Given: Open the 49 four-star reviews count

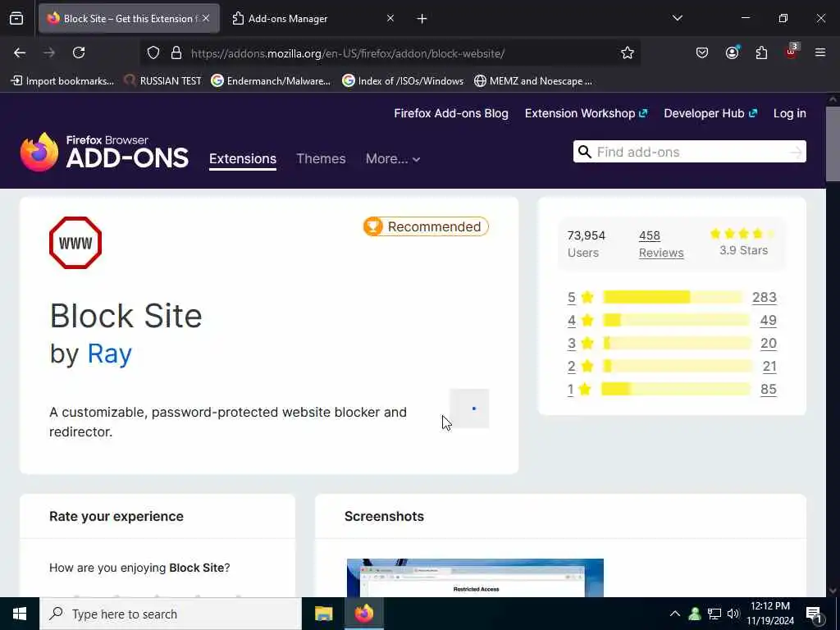Looking at the screenshot, I should (x=768, y=320).
